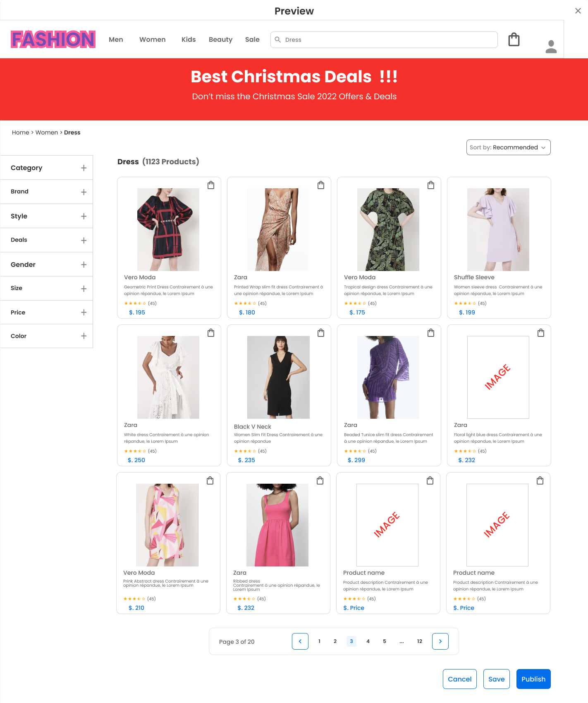This screenshot has height=703, width=588.
Task: Click price $. 299 on Zara tunic
Action: click(x=356, y=460)
